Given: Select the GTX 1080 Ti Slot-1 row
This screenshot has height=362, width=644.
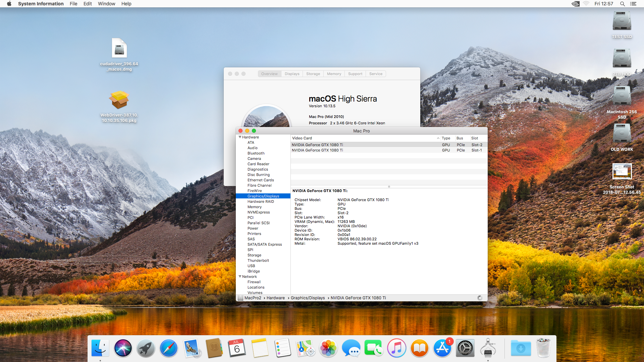Looking at the screenshot, I should click(389, 150).
